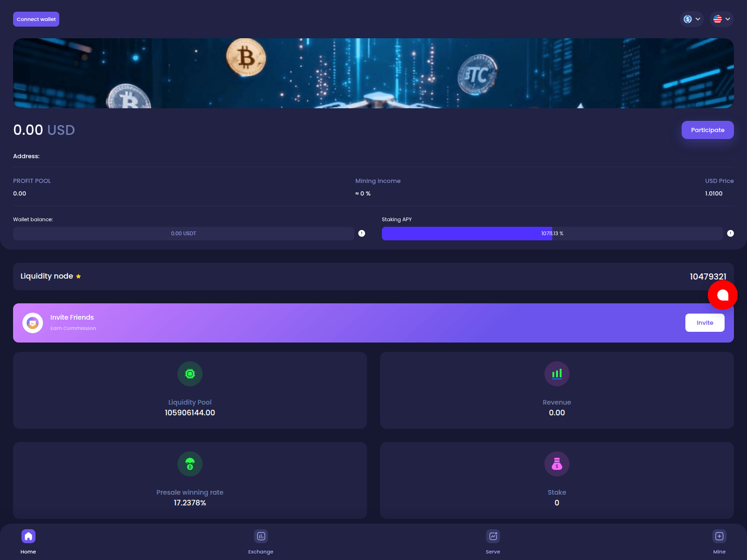Click the Stake money bag icon
The height and width of the screenshot is (560, 747).
pyautogui.click(x=557, y=464)
